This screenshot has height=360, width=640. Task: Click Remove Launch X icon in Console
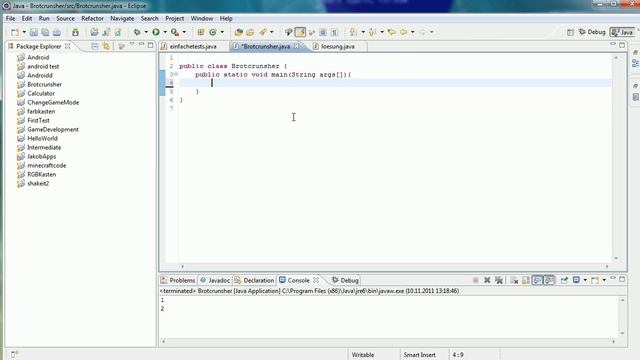click(487, 280)
